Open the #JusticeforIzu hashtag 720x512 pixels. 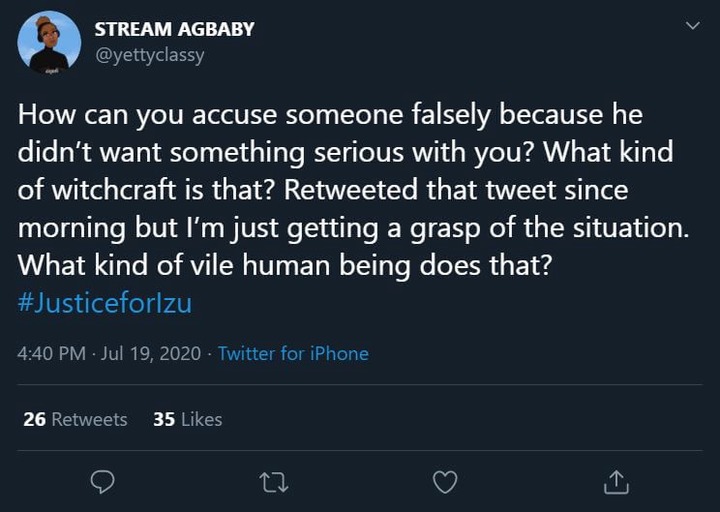point(105,304)
